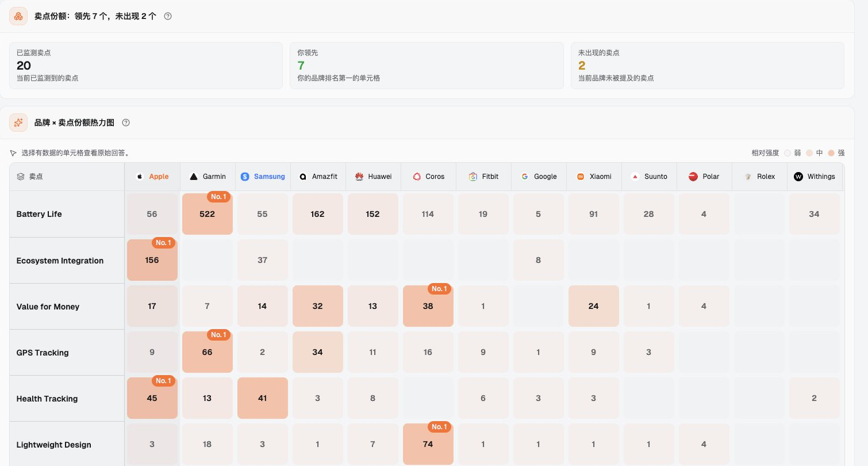Open Withings Health Tracking cell 2

point(815,398)
